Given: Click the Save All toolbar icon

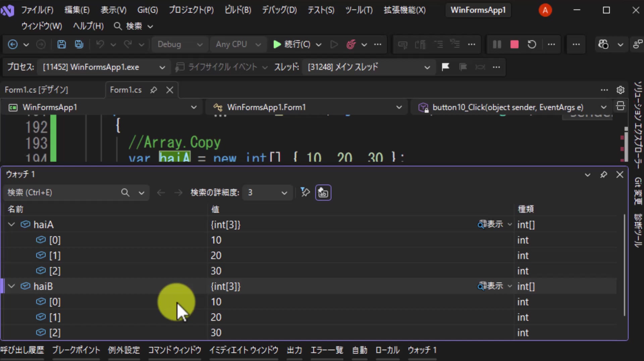Looking at the screenshot, I should tap(79, 44).
